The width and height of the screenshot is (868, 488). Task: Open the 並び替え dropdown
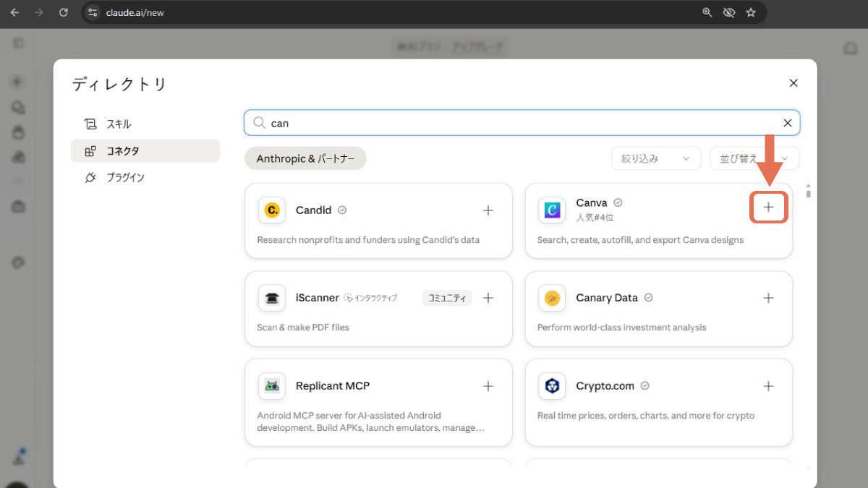click(x=754, y=158)
